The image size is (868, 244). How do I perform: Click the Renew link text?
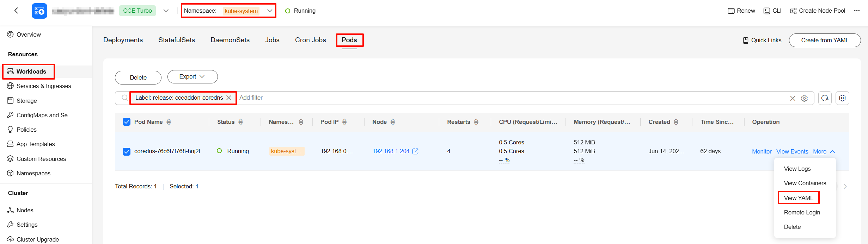point(746,11)
